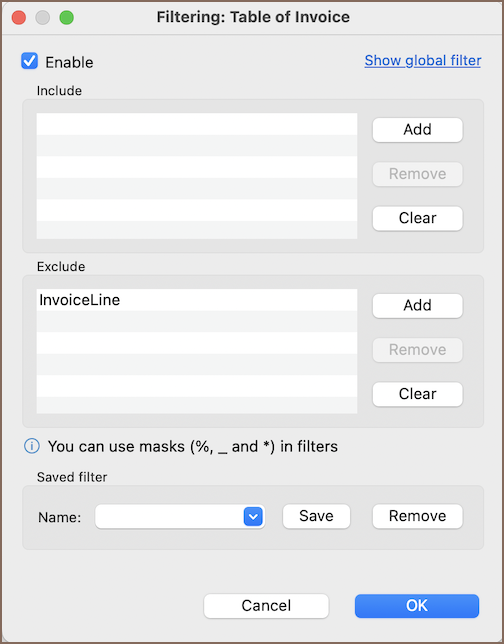The width and height of the screenshot is (504, 644).
Task: Add a new Include filter entry
Action: (x=417, y=130)
